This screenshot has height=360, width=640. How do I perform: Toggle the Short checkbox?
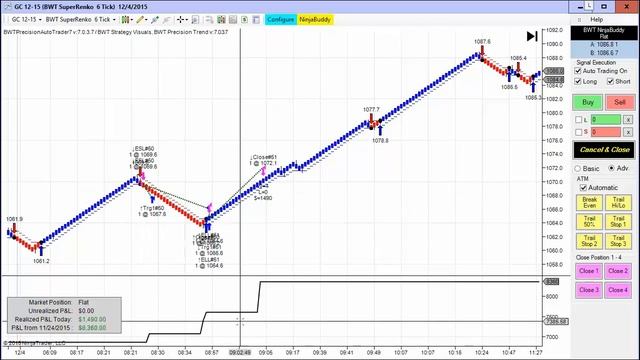point(610,81)
